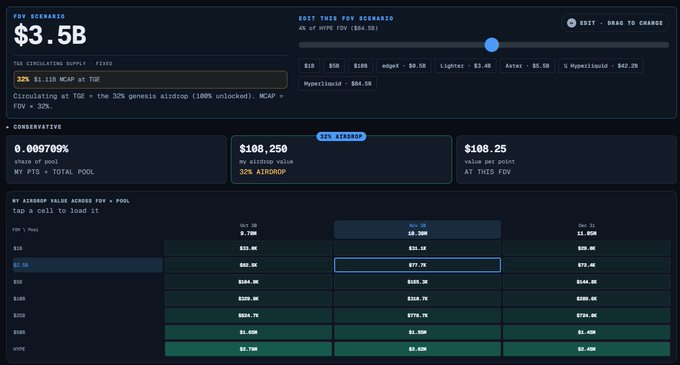Choose the ½ Hyperliquid $42.2B preset

click(601, 66)
